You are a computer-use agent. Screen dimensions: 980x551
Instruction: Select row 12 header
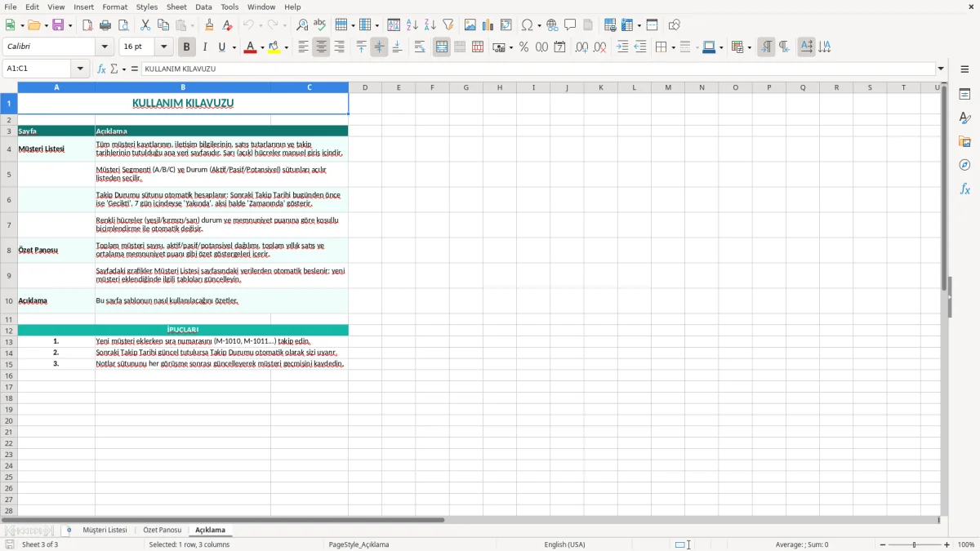[9, 331]
